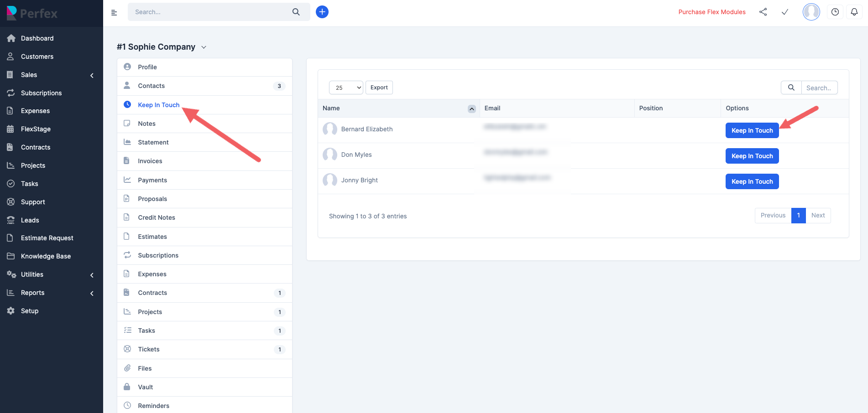868x413 pixels.
Task: Open Setup from the sidebar
Action: tap(11, 310)
